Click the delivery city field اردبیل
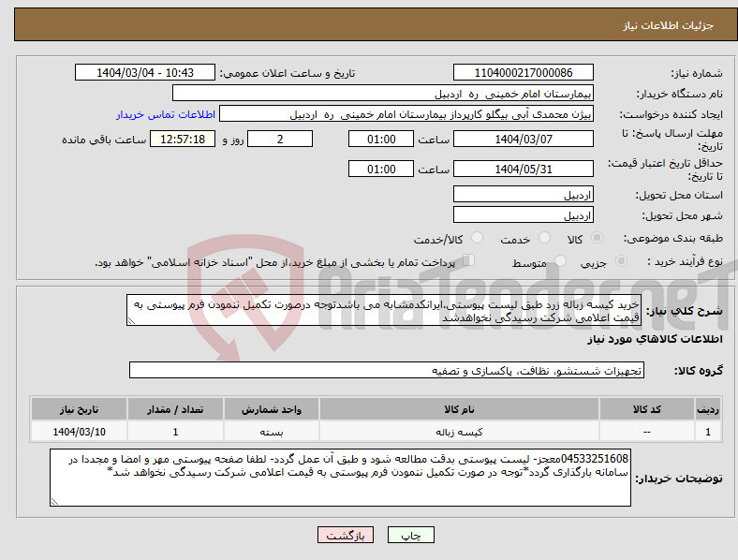Image resolution: width=738 pixels, height=560 pixels. [x=523, y=214]
